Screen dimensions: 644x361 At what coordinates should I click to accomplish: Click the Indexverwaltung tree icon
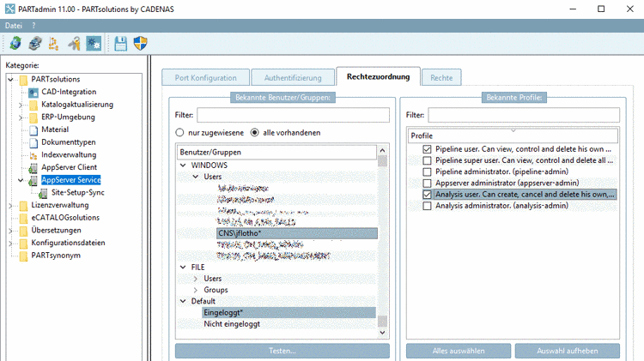[33, 155]
